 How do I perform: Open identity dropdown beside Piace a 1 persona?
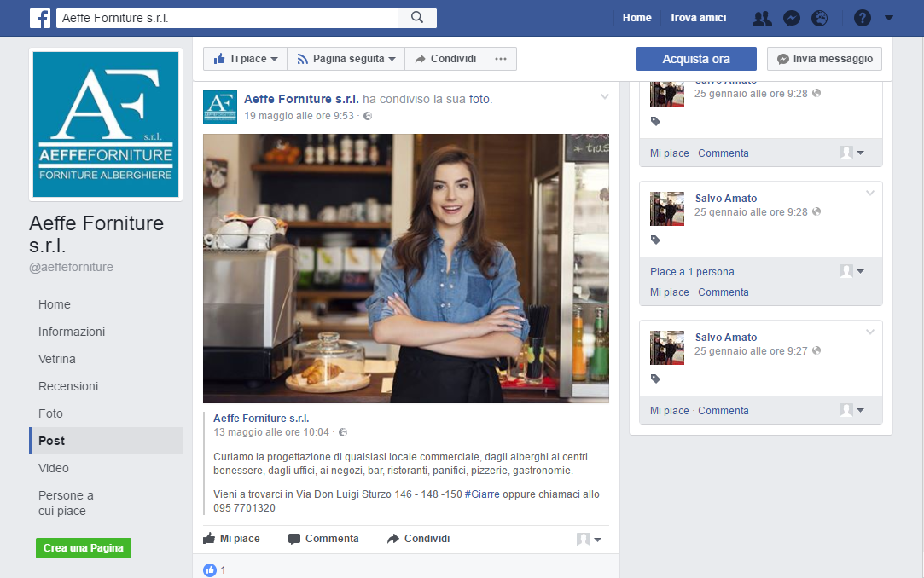click(x=852, y=271)
